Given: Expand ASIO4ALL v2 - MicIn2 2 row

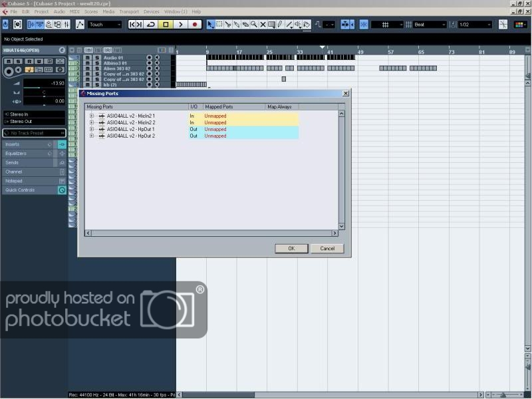Looking at the screenshot, I should pyautogui.click(x=92, y=122).
